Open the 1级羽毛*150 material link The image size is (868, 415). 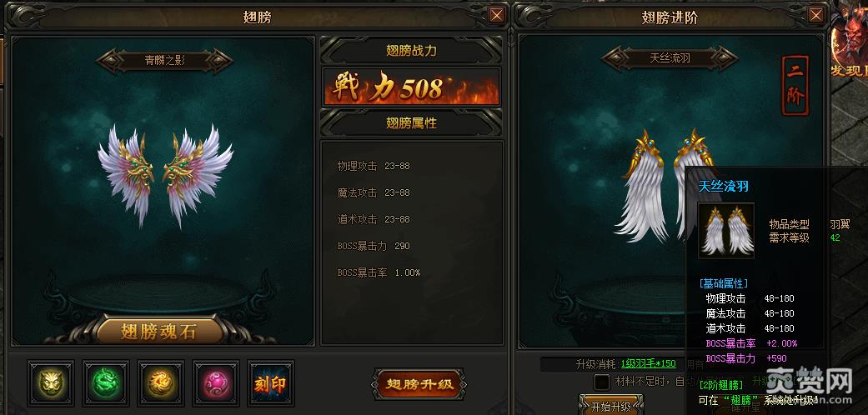pyautogui.click(x=648, y=363)
